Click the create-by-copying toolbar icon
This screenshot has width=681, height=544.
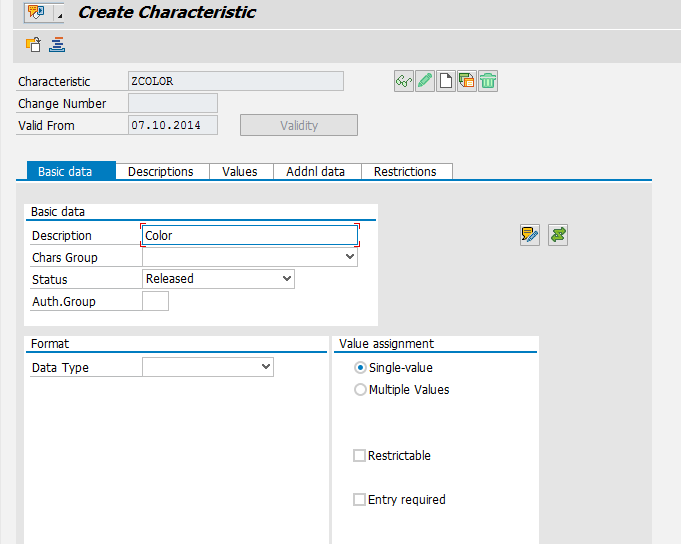(x=33, y=45)
